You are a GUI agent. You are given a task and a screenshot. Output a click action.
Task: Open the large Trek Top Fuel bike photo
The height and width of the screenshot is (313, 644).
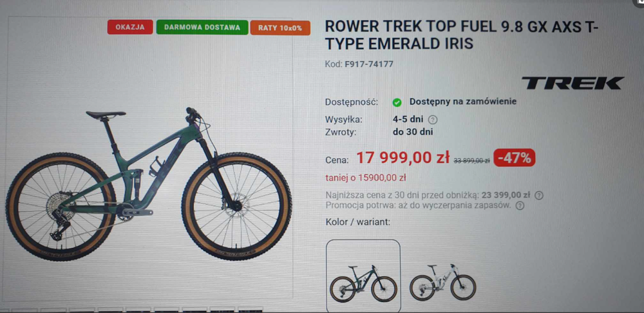(149, 185)
